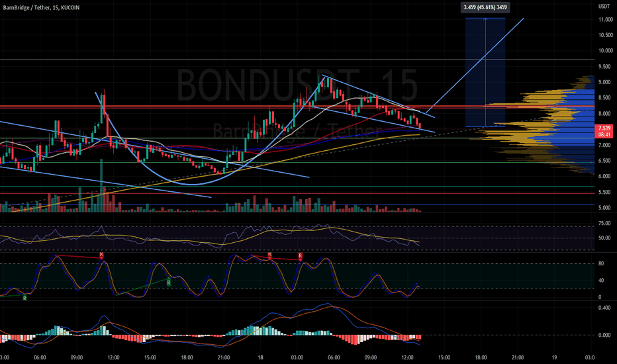Viewport: 617px width, 364px height.
Task: Select the 3.459 (45.61%) measurement label
Action: tap(485, 7)
